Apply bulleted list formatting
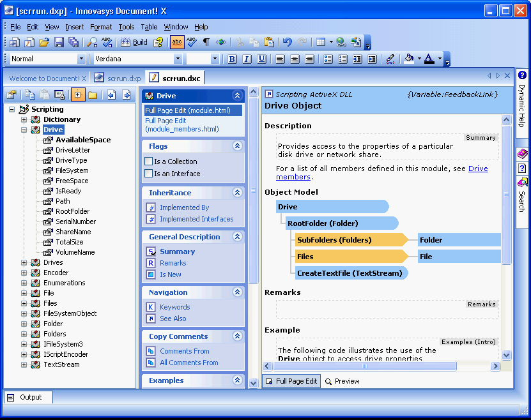This screenshot has height=420, width=531. pos(328,59)
